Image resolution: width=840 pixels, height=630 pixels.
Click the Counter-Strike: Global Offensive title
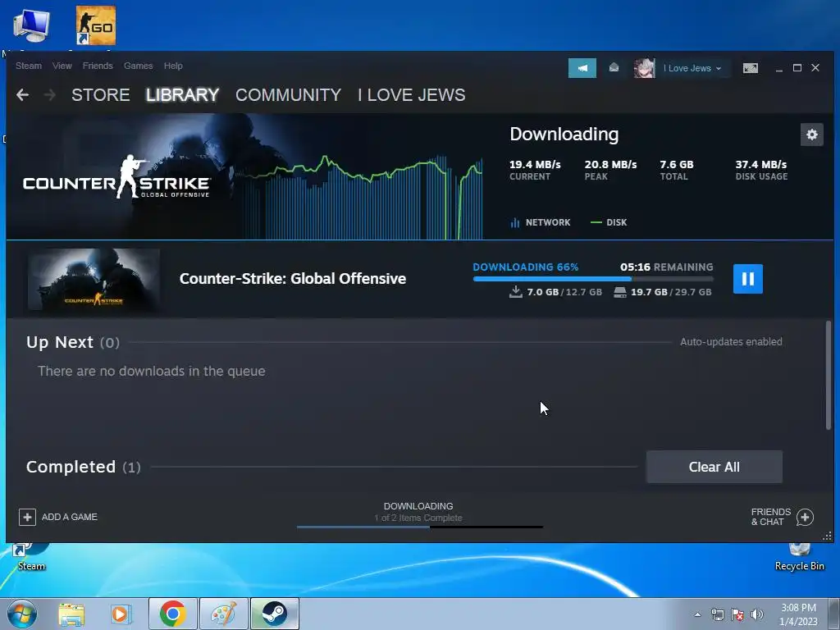(x=293, y=279)
